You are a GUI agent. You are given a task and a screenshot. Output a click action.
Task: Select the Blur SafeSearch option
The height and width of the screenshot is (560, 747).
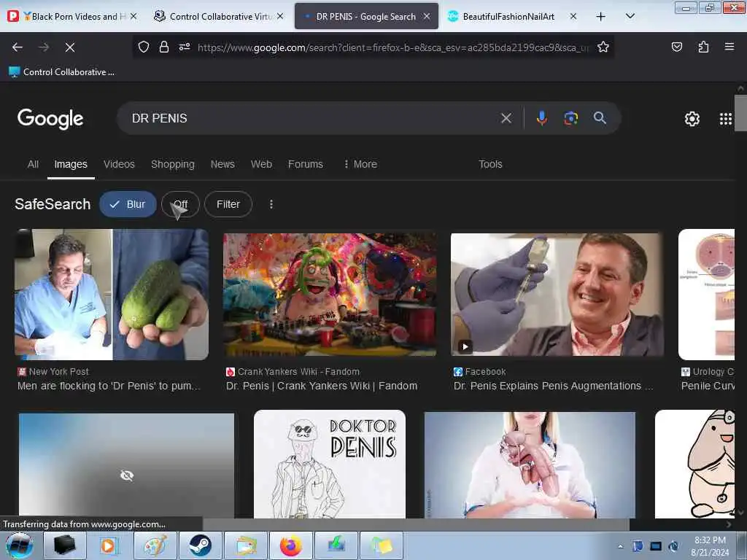128,204
